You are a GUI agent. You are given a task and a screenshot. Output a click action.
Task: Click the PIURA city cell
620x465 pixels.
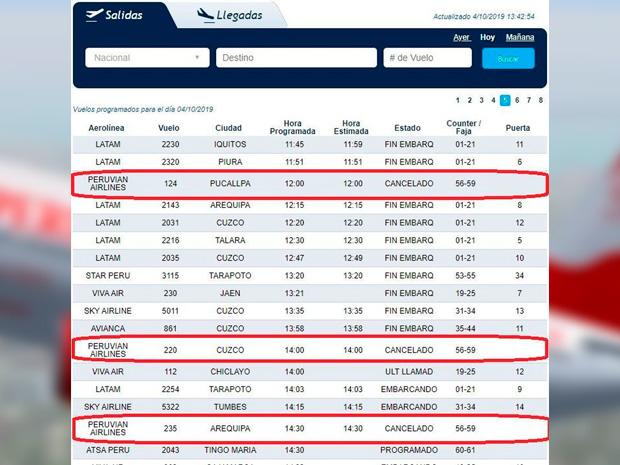click(230, 162)
